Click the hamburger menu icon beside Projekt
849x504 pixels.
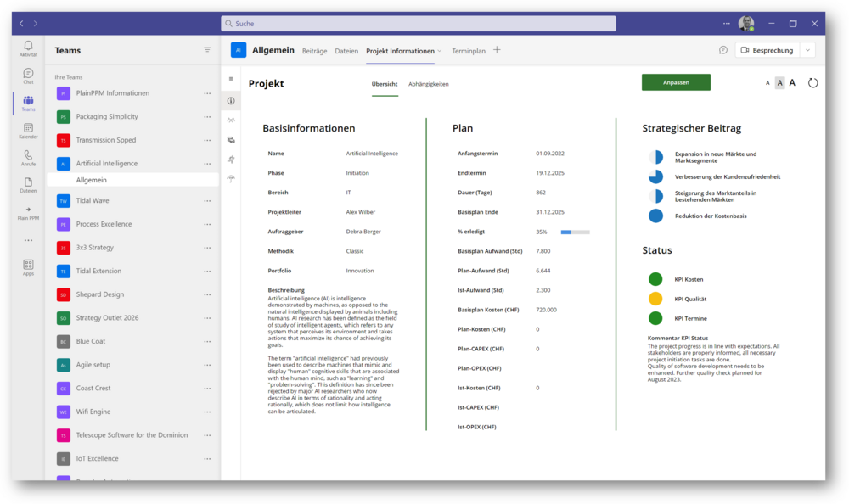point(231,79)
